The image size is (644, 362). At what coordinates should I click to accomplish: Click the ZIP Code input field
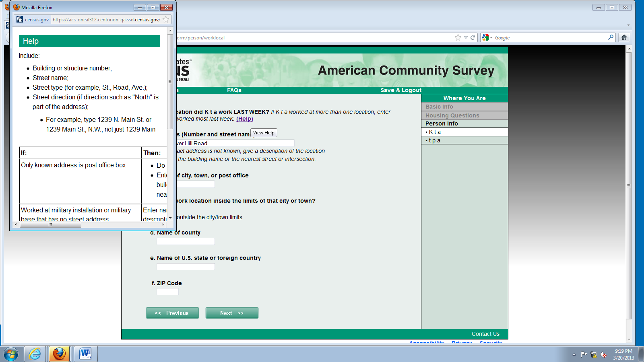coord(167,292)
